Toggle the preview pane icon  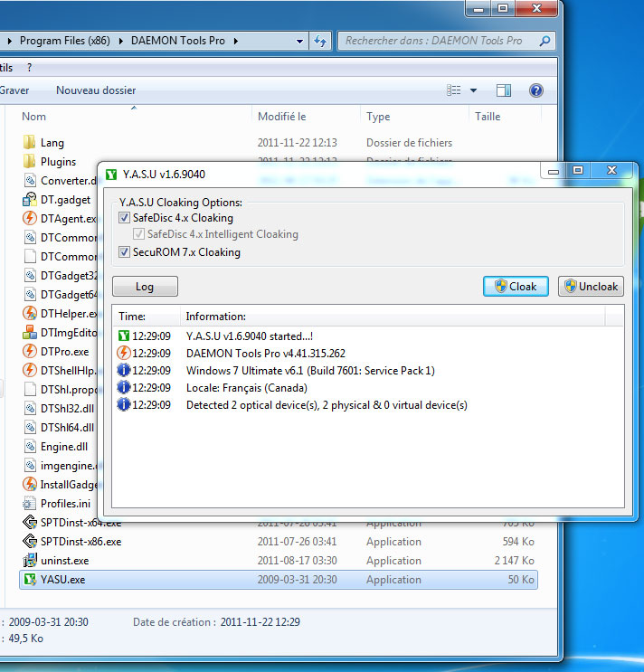pos(504,90)
